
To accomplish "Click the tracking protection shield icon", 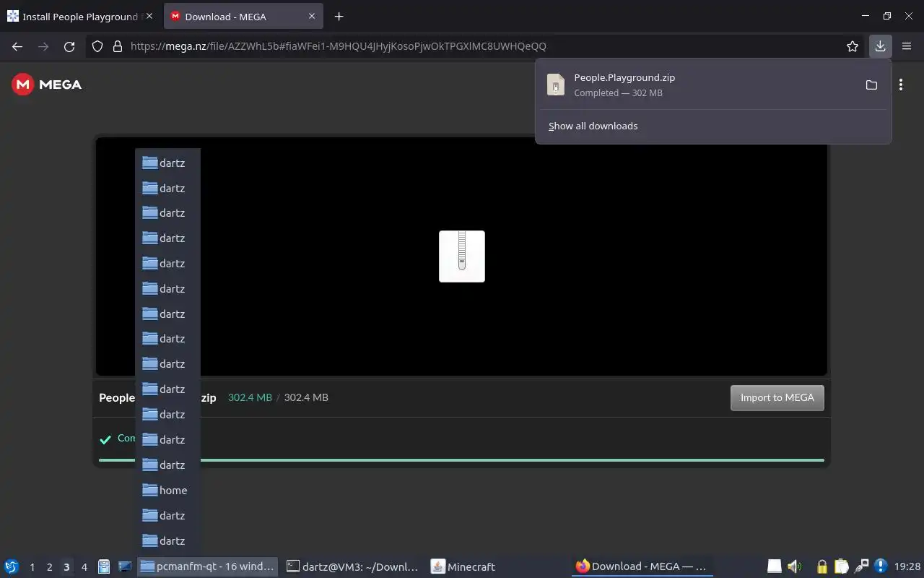I will 98,46.
